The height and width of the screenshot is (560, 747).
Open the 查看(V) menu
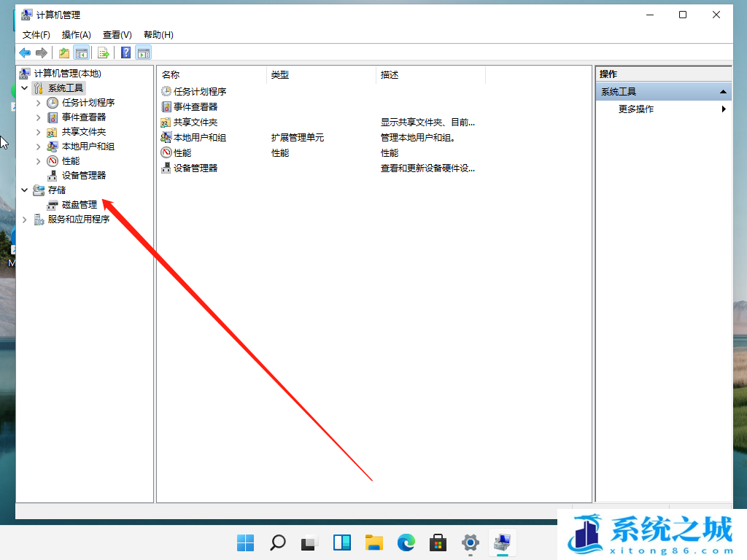click(x=117, y=35)
